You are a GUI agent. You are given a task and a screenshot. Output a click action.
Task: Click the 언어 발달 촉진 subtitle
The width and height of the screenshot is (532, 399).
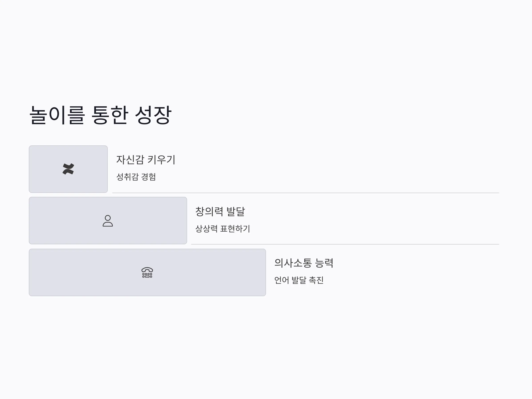[x=299, y=280]
